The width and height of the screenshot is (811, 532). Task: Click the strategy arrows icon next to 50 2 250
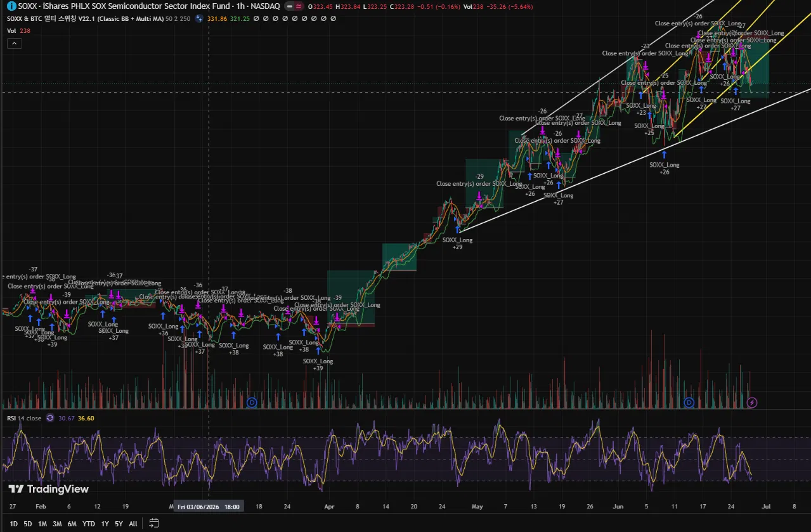point(198,18)
